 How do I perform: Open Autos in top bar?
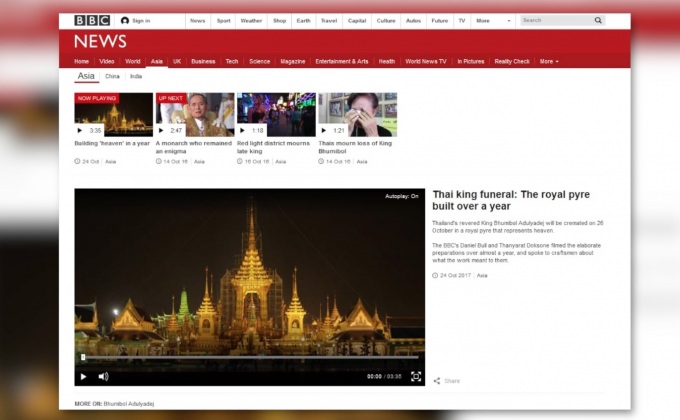click(413, 20)
